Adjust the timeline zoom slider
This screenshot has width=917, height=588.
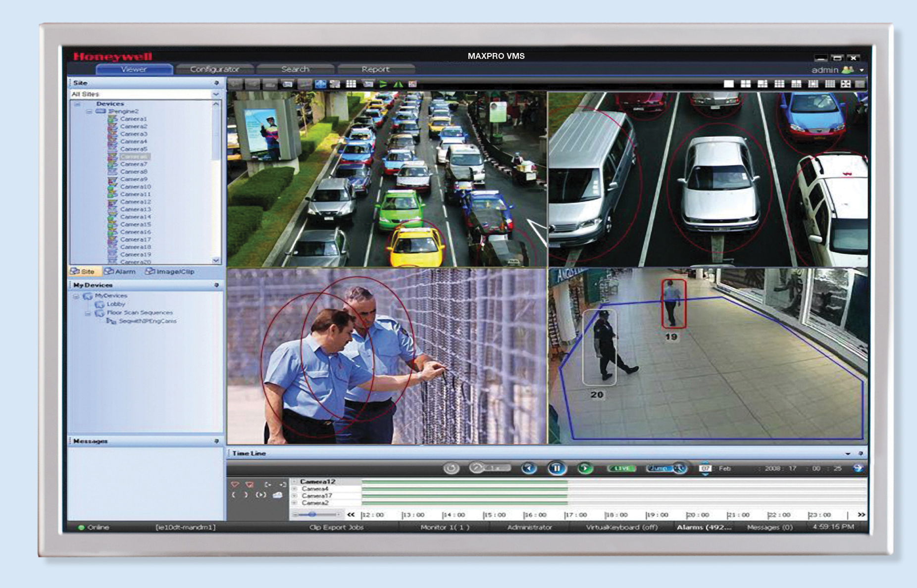(313, 514)
